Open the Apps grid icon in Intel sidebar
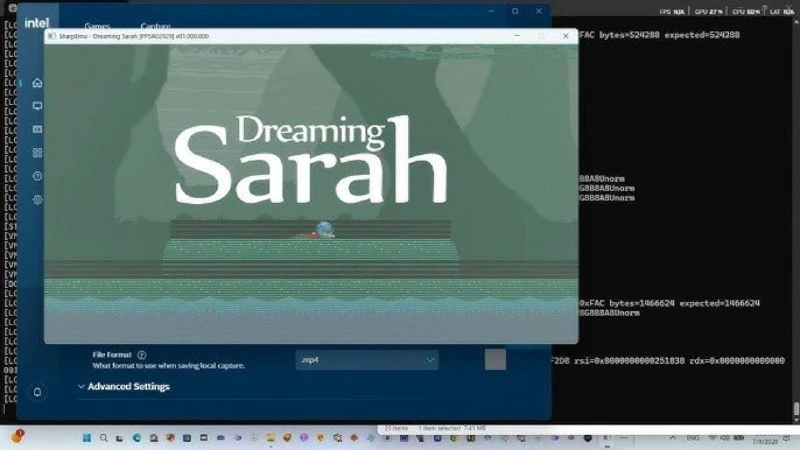Viewport: 800px width, 450px height. click(x=37, y=153)
